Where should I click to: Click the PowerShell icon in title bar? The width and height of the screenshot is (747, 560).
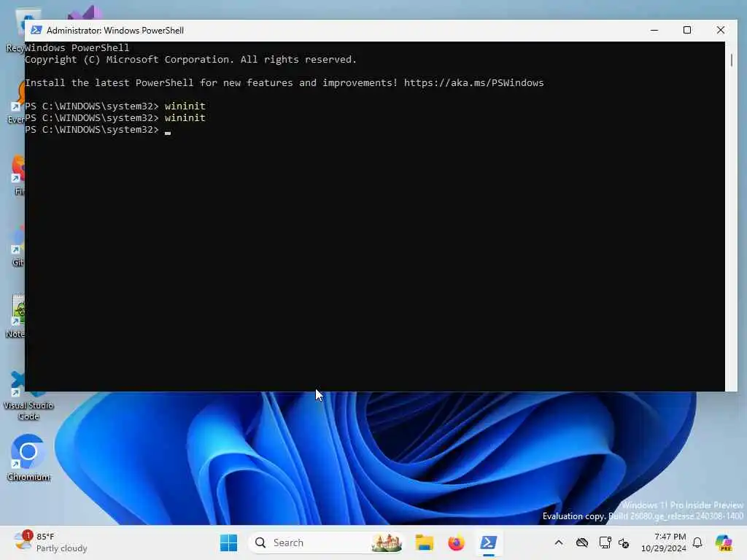pyautogui.click(x=36, y=30)
